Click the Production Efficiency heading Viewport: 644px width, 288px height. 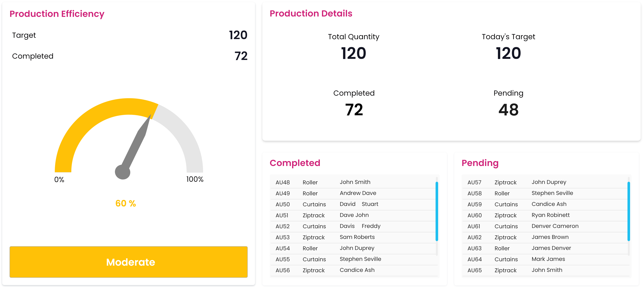point(57,14)
